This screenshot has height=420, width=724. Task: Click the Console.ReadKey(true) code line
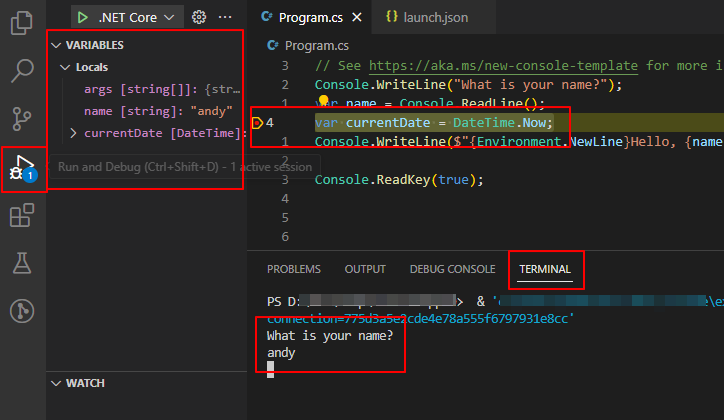click(x=399, y=180)
